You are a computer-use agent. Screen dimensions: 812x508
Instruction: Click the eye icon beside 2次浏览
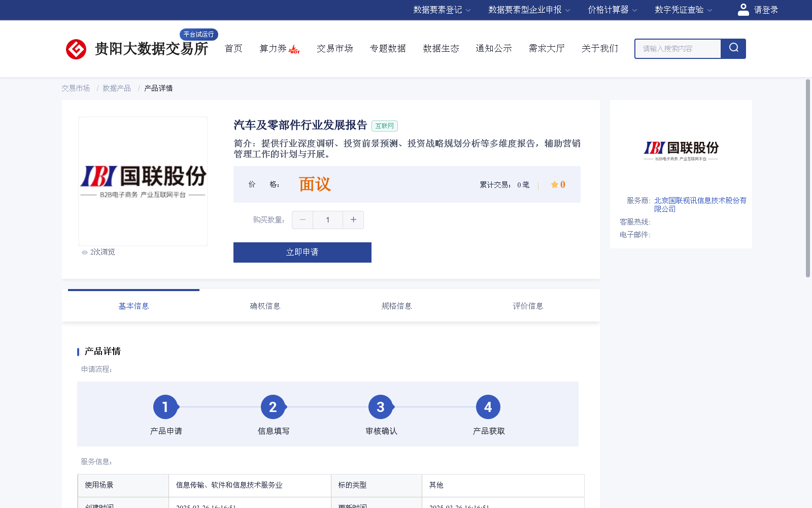coord(85,252)
